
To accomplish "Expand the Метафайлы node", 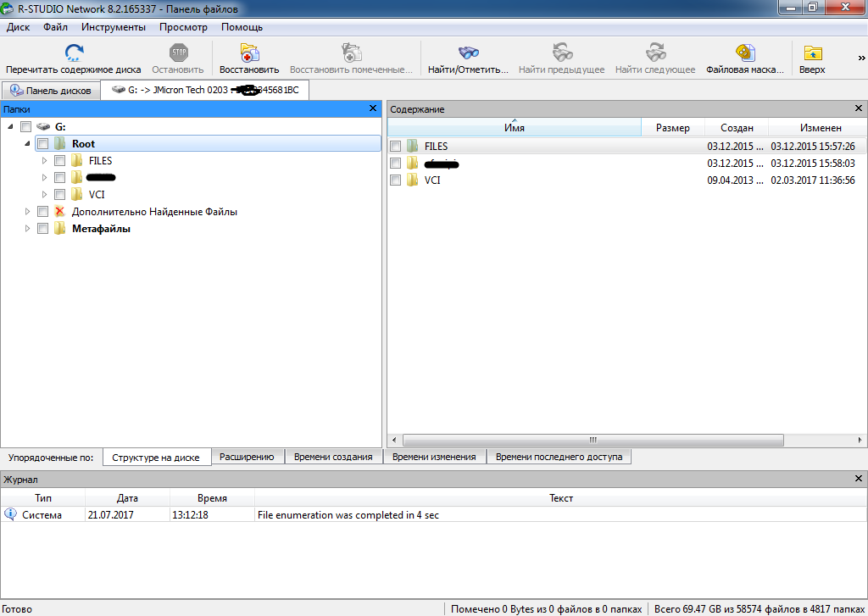I will (x=27, y=229).
